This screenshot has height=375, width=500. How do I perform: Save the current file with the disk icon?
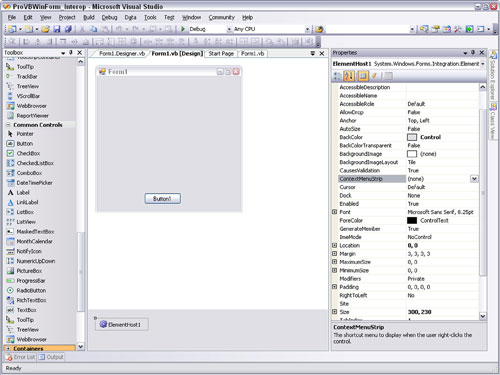pos(57,29)
